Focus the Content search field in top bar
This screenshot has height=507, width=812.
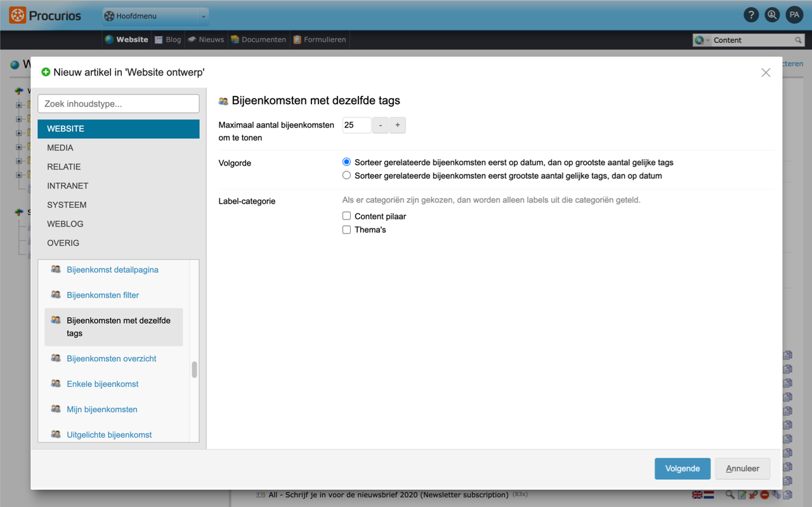tap(752, 40)
